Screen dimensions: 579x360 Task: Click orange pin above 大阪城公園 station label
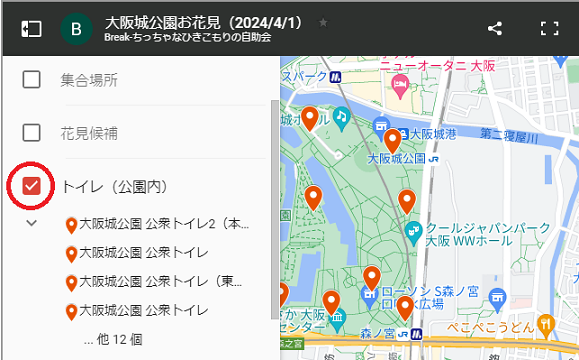[393, 141]
